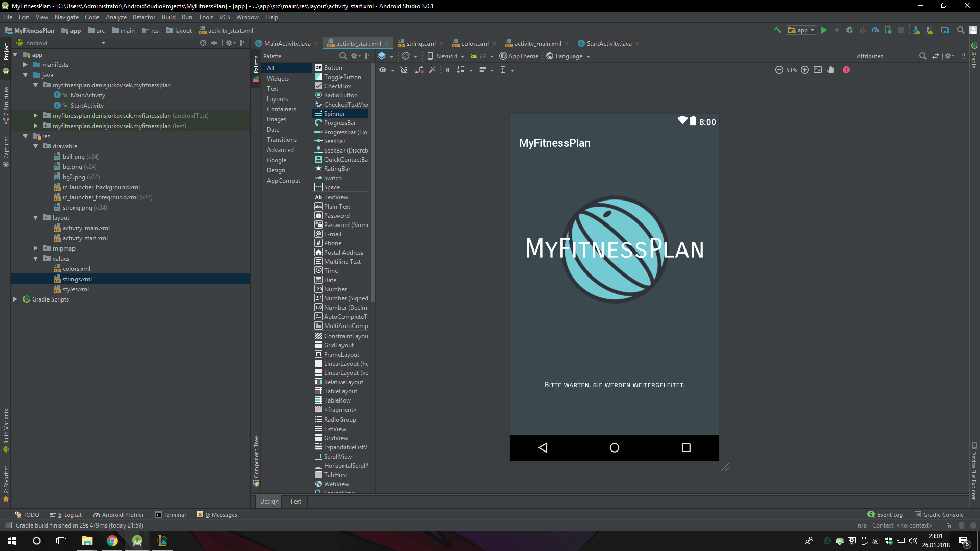Switch to the Text editor mode tab
Viewport: 980px width, 551px height.
[296, 502]
